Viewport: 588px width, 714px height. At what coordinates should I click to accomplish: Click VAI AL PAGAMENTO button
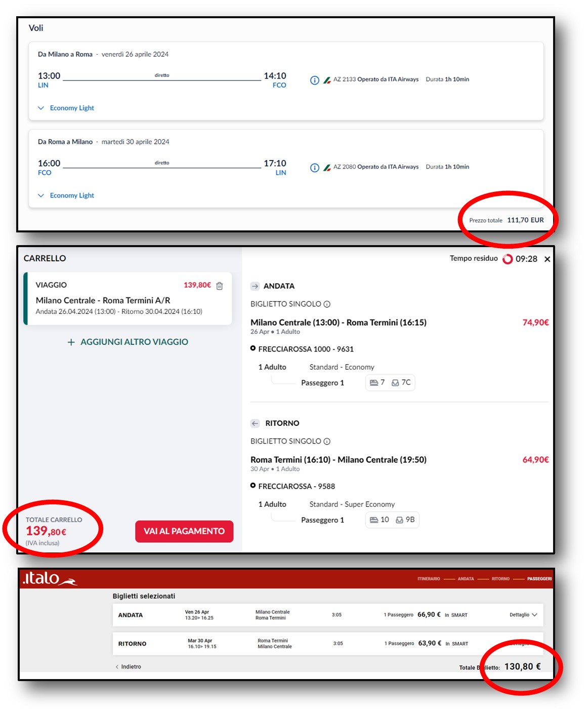(x=184, y=531)
